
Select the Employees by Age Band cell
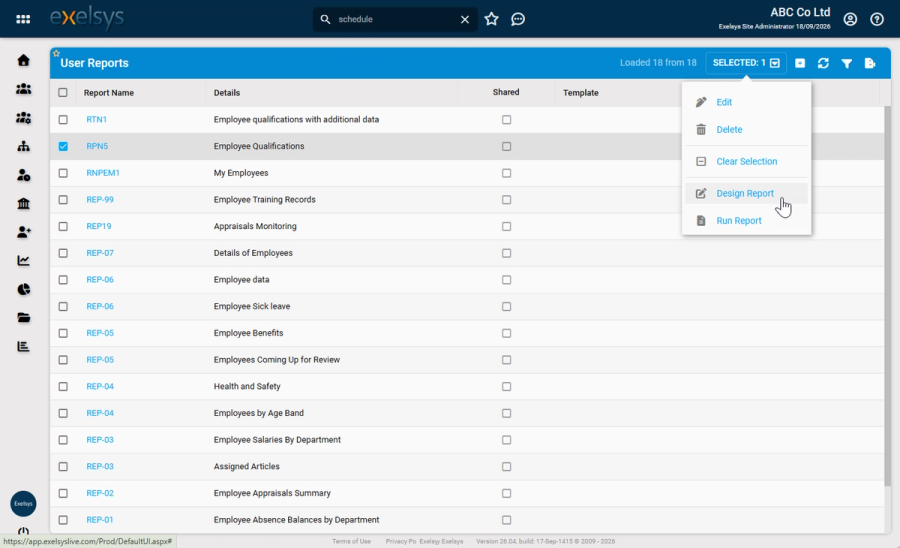tap(259, 413)
